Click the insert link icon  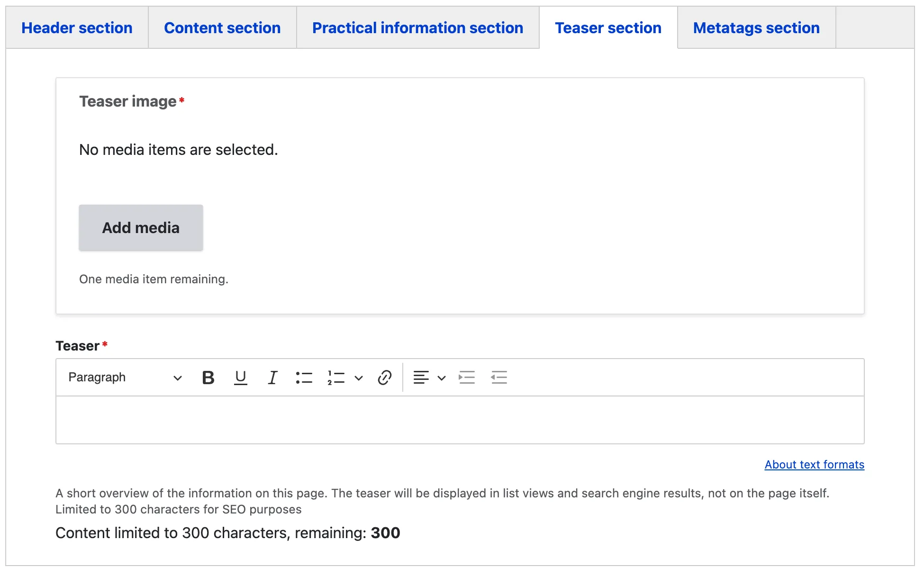coord(384,378)
